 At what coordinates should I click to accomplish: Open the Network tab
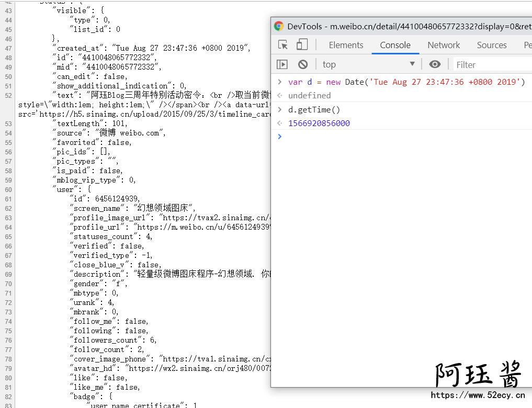pos(444,45)
